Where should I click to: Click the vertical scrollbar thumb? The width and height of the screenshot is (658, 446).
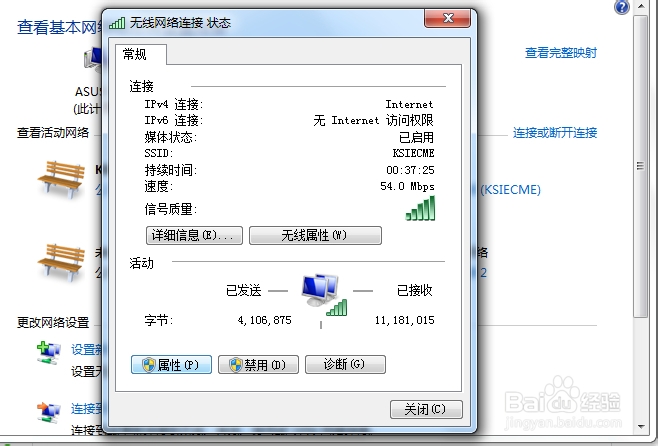tap(640, 166)
